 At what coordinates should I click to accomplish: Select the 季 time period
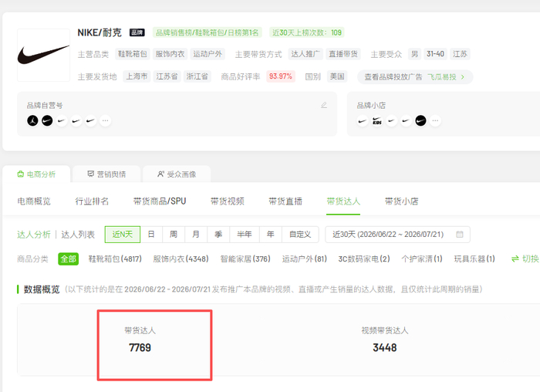click(x=218, y=235)
